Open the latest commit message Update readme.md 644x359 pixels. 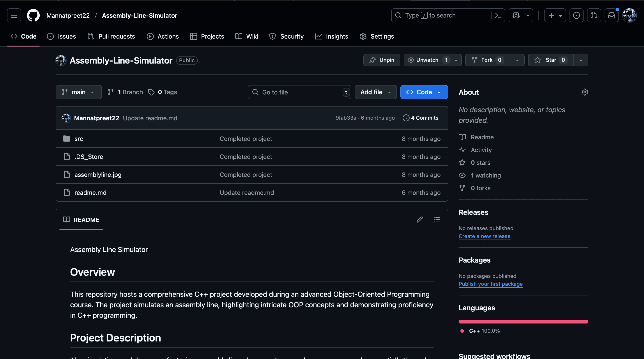[x=150, y=118]
